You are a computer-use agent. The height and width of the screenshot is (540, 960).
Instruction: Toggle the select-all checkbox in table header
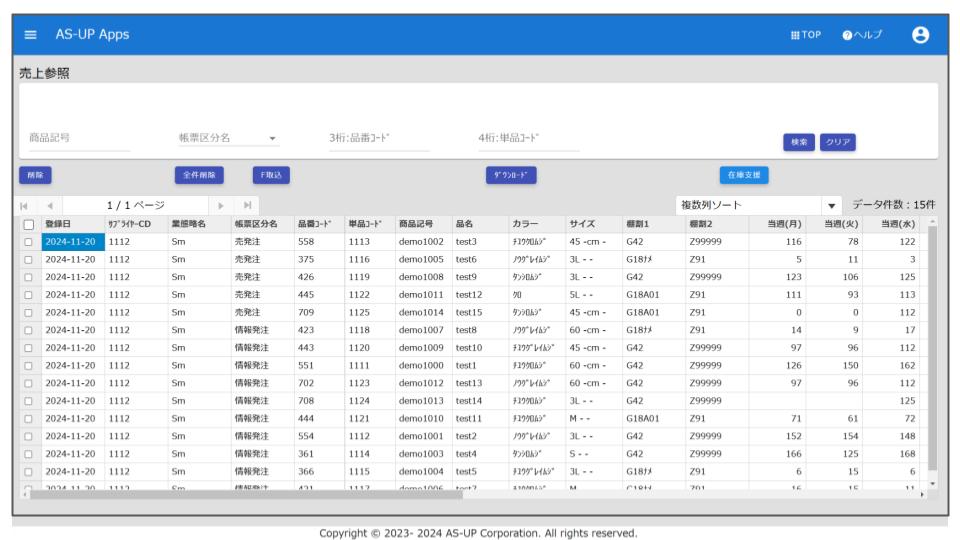pos(29,225)
